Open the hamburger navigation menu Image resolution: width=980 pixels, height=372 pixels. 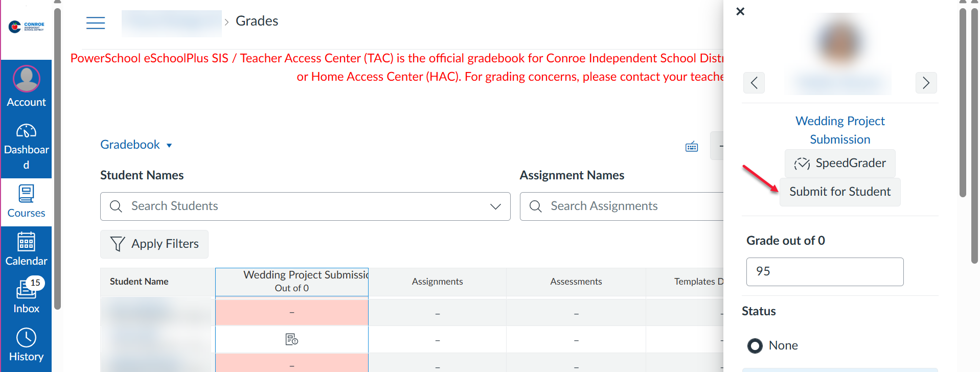tap(96, 23)
